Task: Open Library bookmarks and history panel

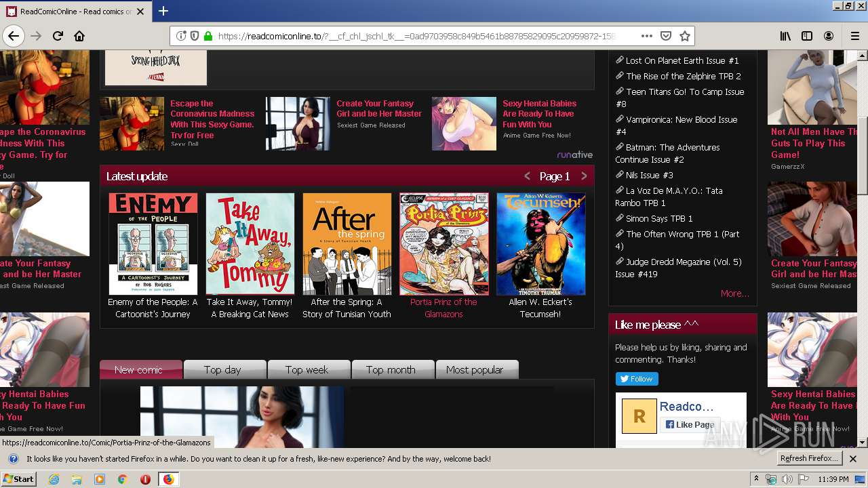Action: tap(785, 36)
